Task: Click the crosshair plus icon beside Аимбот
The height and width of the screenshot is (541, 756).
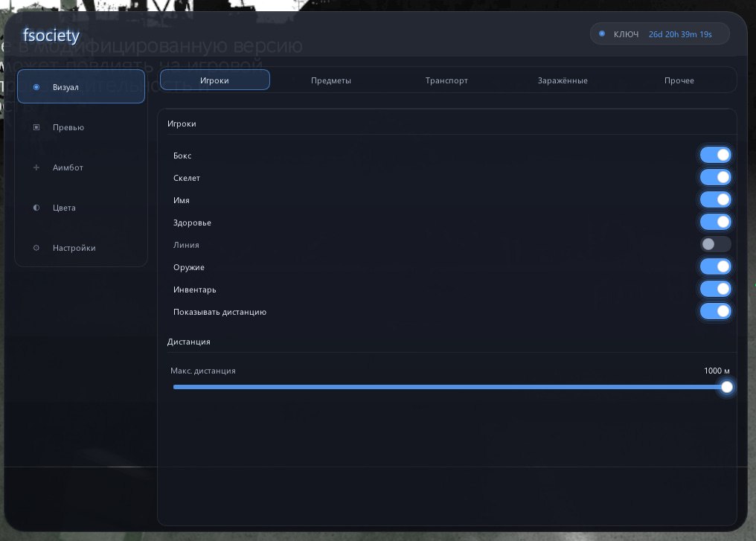Action: pyautogui.click(x=36, y=167)
